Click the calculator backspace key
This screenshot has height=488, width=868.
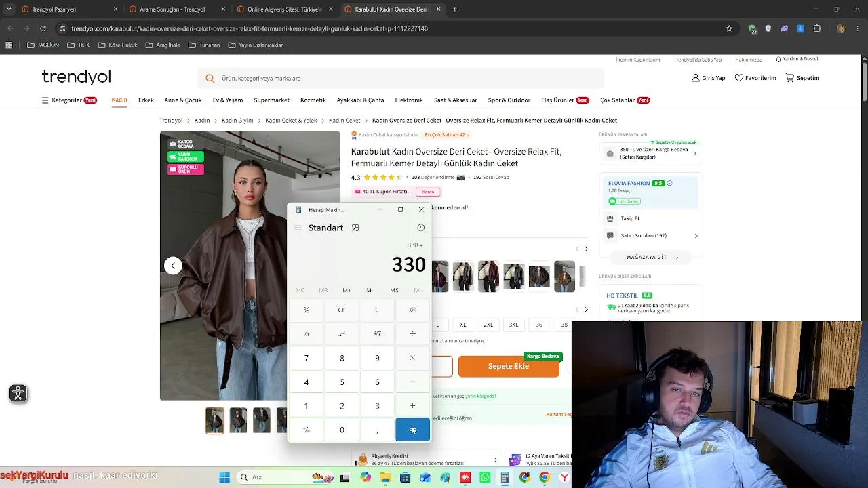(412, 310)
